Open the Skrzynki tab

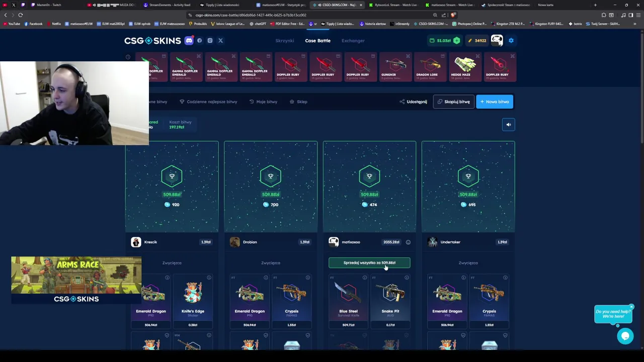pos(285,41)
